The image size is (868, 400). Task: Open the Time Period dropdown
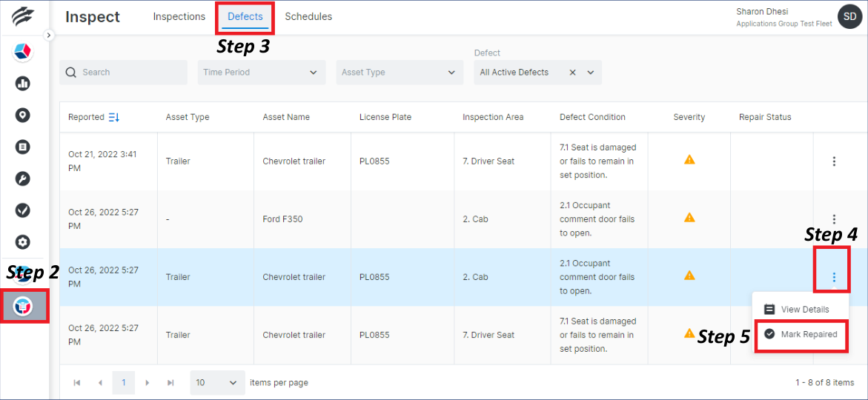point(261,73)
